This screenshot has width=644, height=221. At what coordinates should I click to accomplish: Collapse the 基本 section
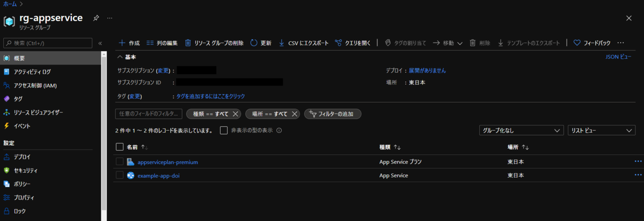(127, 57)
